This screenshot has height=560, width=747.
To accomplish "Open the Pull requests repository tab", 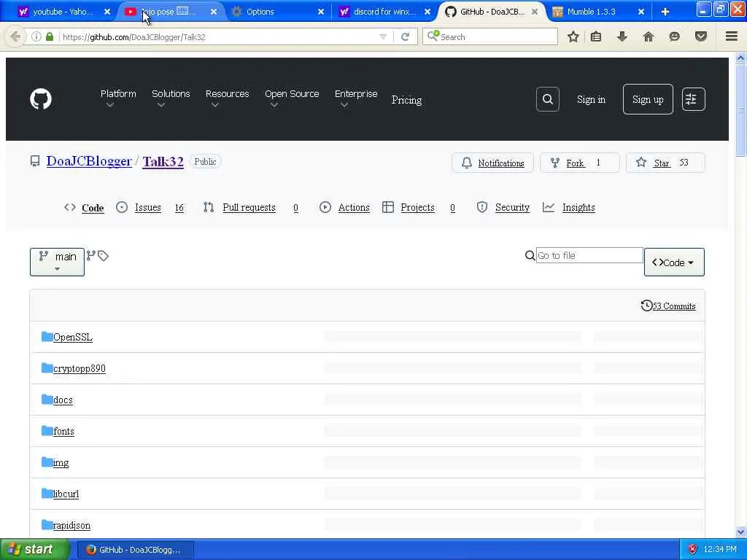I will click(249, 208).
